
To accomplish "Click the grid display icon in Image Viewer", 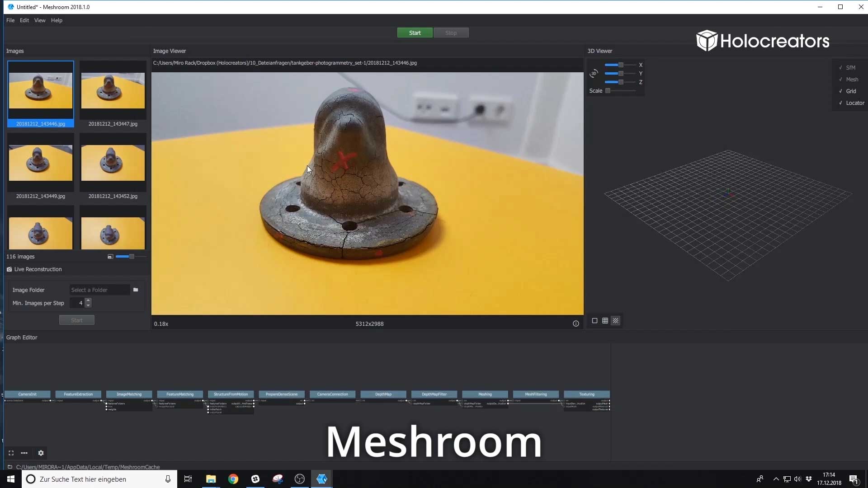I will tap(605, 321).
